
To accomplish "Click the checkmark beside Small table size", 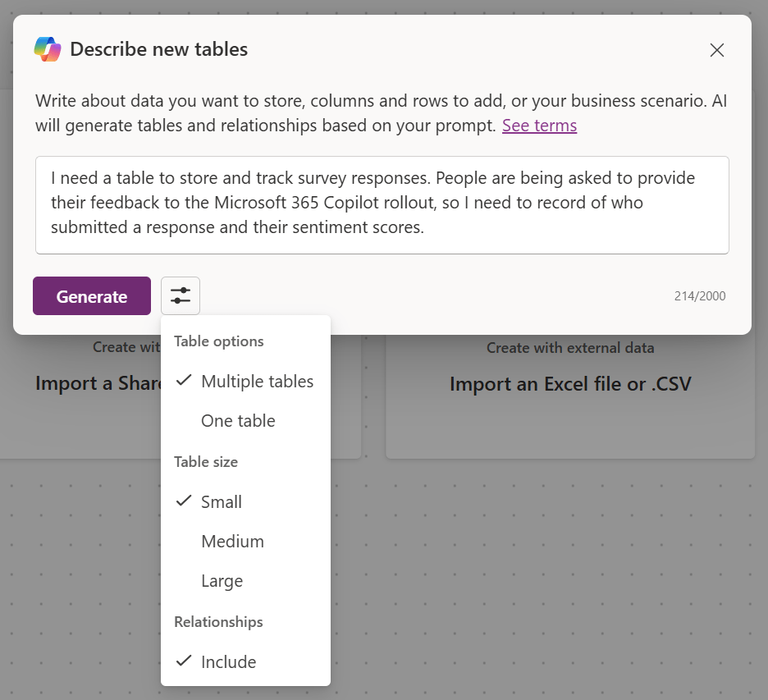I will [x=183, y=501].
